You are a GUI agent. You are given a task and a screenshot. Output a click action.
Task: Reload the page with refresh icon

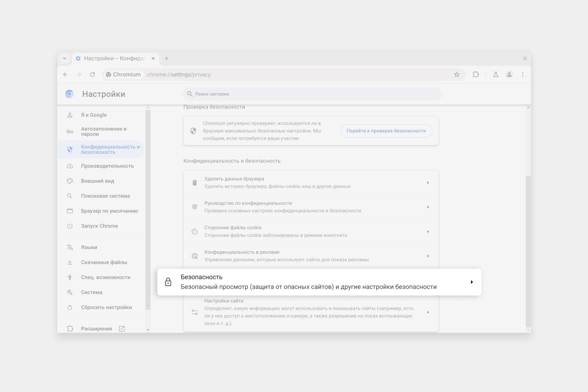(x=92, y=74)
